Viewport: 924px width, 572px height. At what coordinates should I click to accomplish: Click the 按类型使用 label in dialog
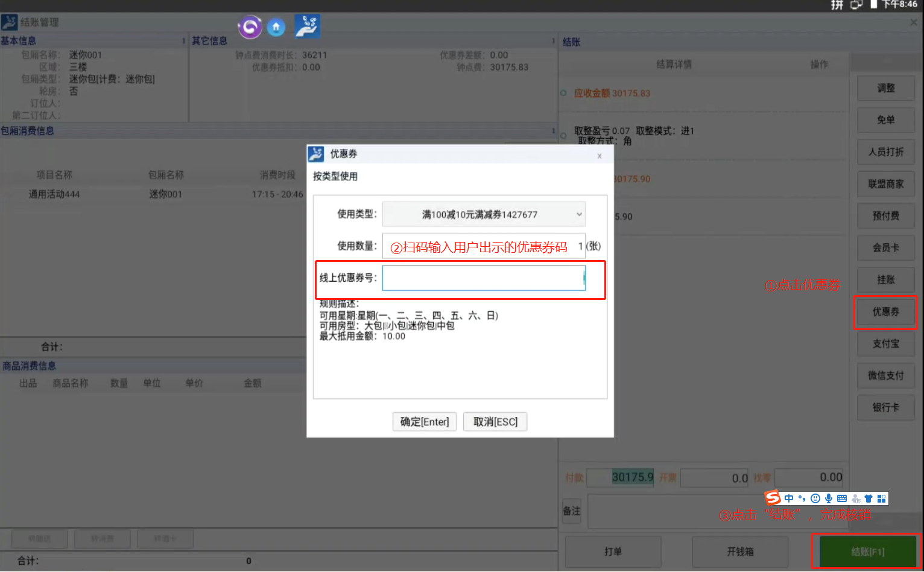pos(335,177)
